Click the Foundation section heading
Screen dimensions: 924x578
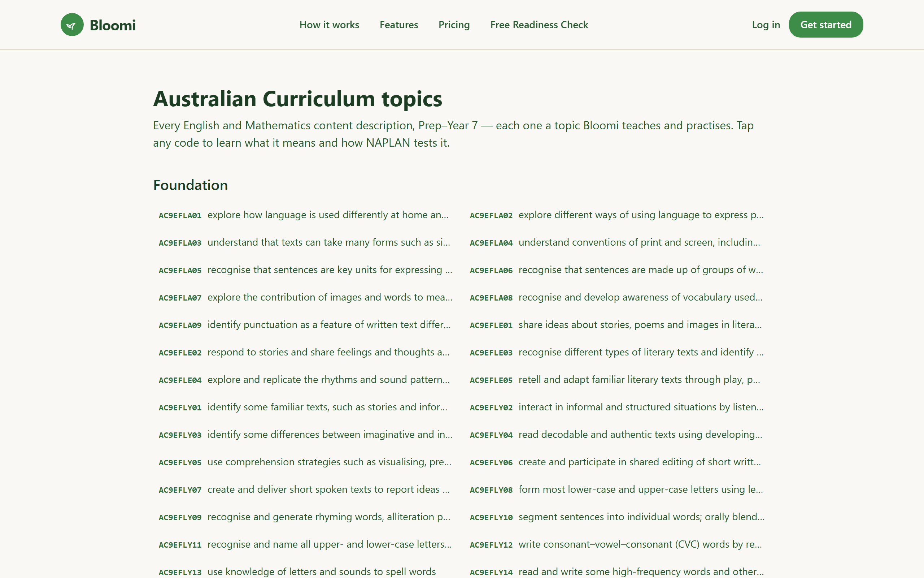coord(191,185)
